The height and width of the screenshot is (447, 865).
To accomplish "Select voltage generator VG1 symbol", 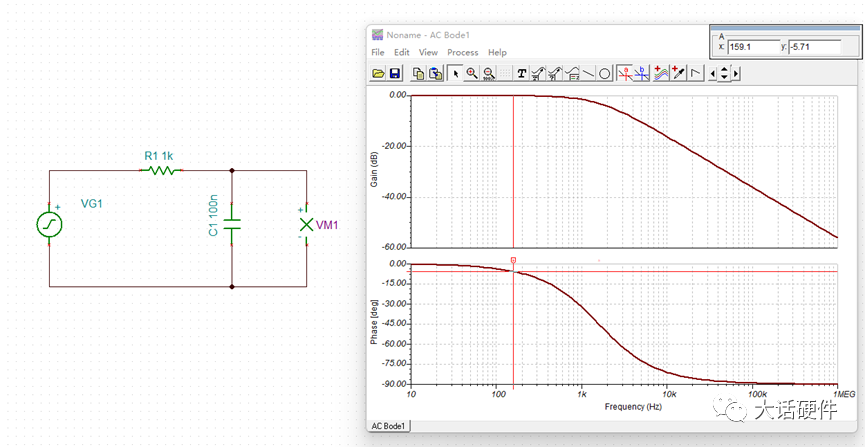I will click(50, 224).
